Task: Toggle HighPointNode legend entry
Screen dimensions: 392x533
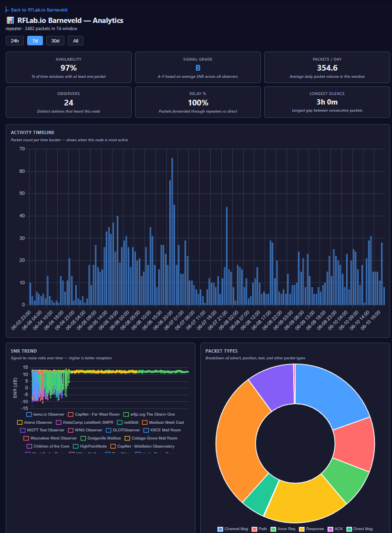Action: pyautogui.click(x=90, y=446)
